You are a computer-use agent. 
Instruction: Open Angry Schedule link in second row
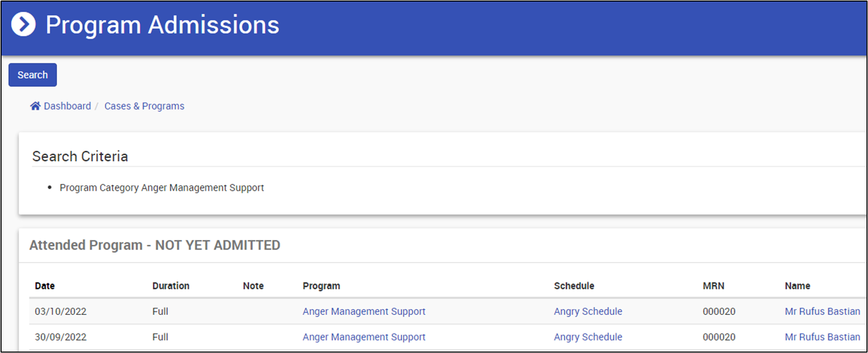click(588, 337)
